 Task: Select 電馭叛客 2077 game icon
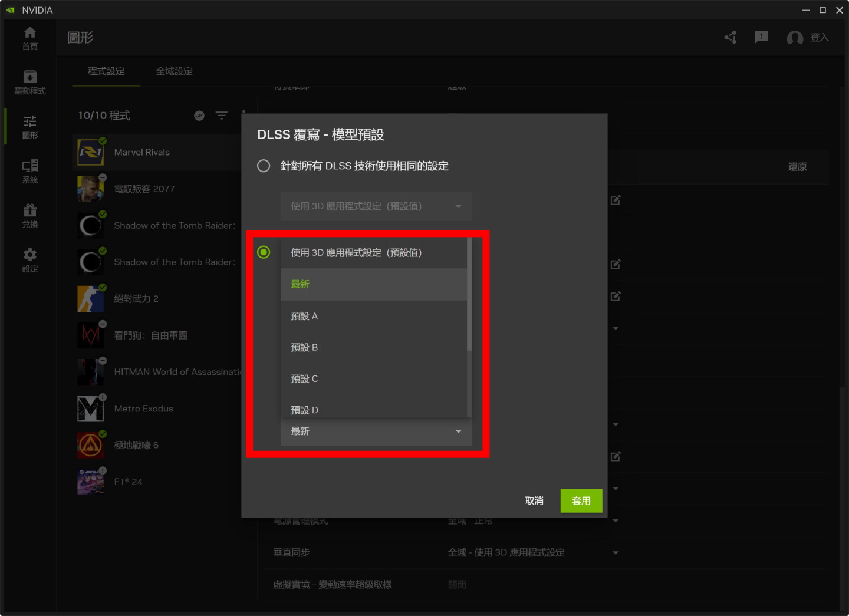tap(91, 189)
